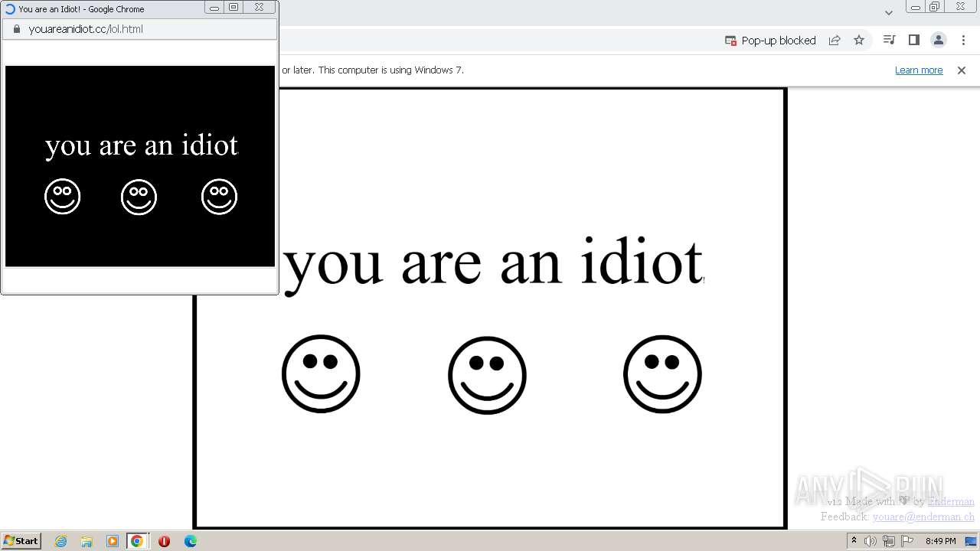Close the You are an Idiot popup
The image size is (980, 551).
(260, 8)
